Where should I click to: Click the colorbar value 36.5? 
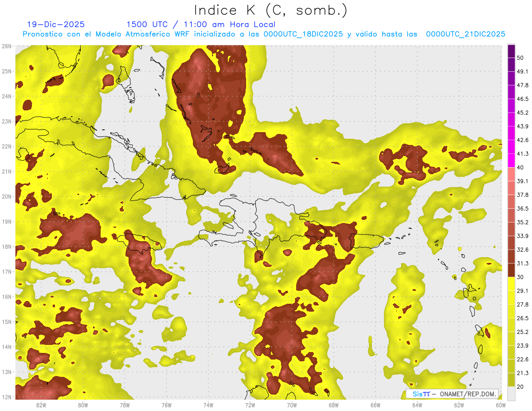522,209
